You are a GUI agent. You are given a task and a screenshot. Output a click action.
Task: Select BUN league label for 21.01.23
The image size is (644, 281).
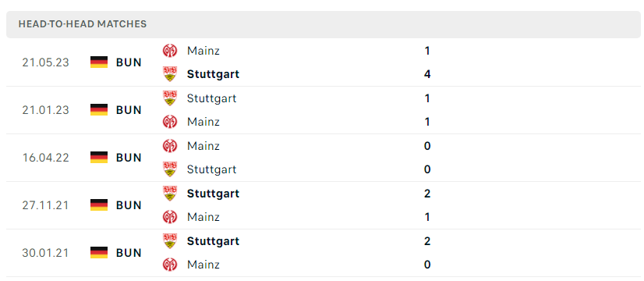[x=129, y=110]
